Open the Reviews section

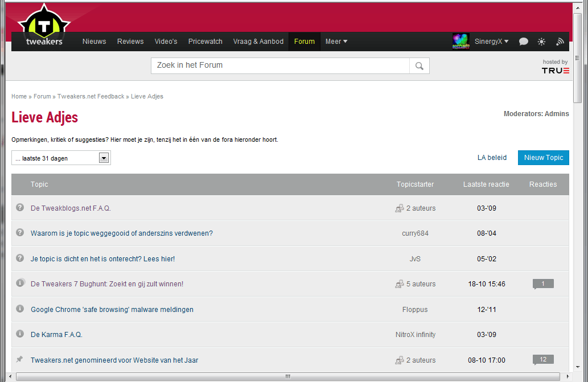point(130,42)
